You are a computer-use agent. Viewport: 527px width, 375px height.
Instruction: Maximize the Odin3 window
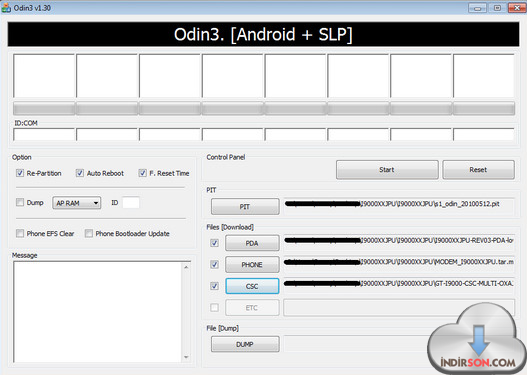click(497, 7)
